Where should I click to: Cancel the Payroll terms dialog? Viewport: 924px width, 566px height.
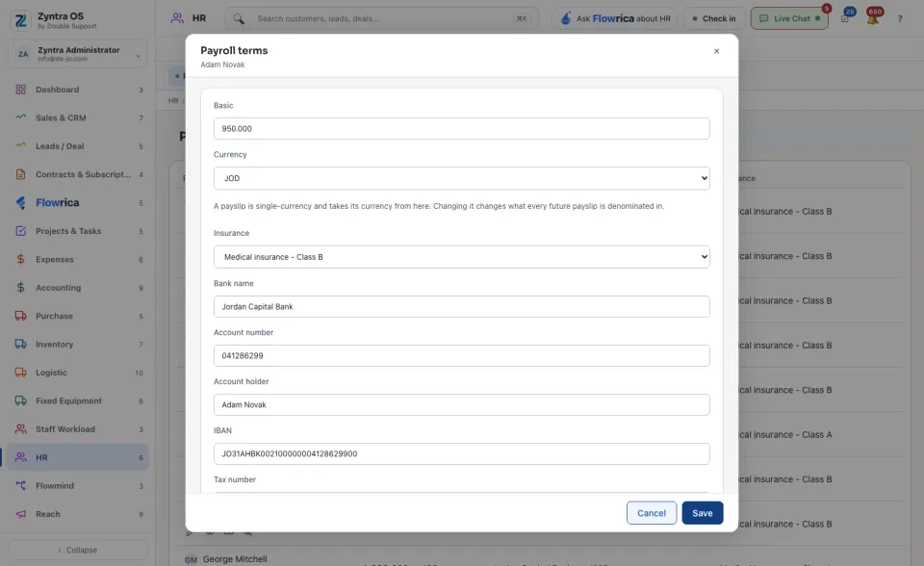(x=652, y=513)
